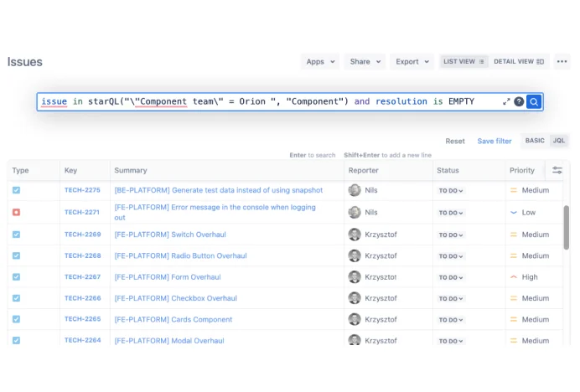The image size is (580, 392).
Task: Click Nils avatar on TECH-2275 row
Action: click(x=355, y=190)
